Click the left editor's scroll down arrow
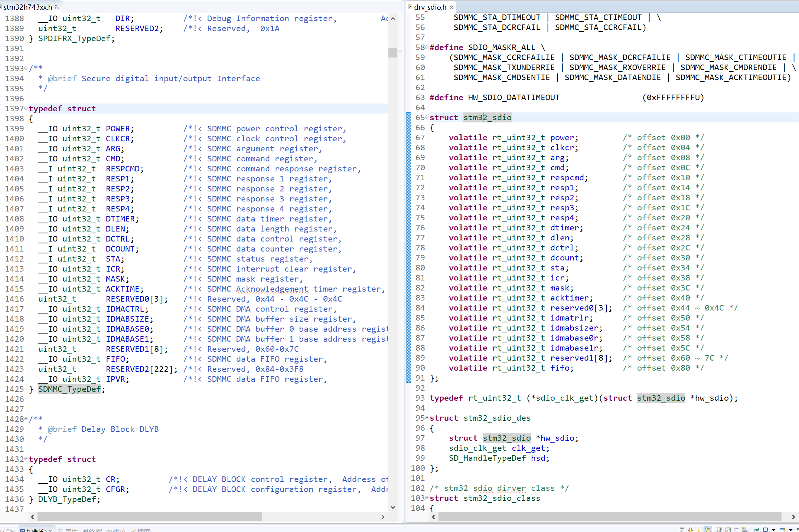The image size is (799, 532). point(393,507)
